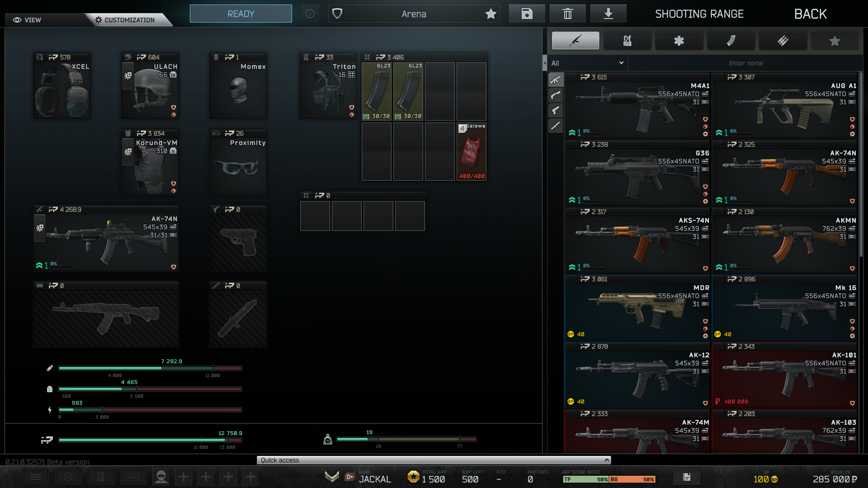
Task: Click the download preset arrow icon
Action: pyautogui.click(x=608, y=14)
